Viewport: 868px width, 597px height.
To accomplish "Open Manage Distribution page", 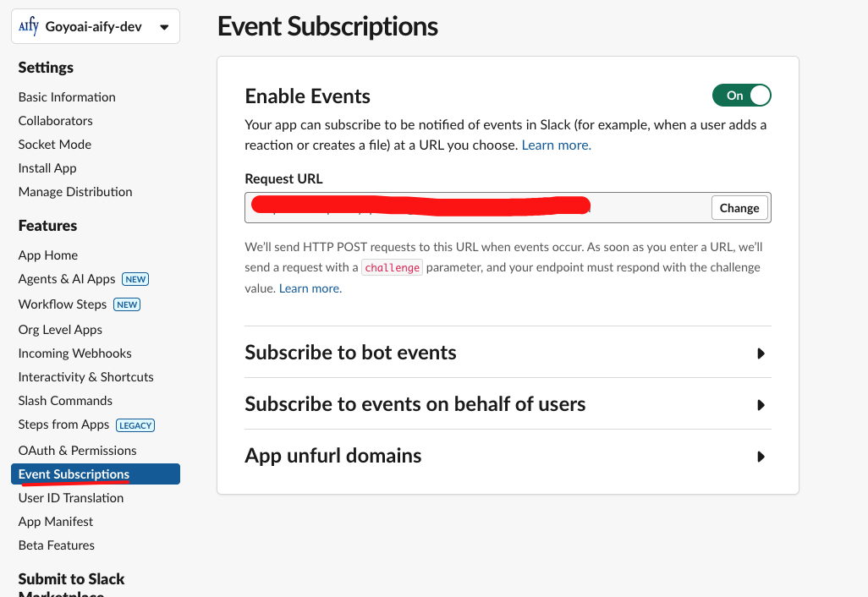I will 75,192.
